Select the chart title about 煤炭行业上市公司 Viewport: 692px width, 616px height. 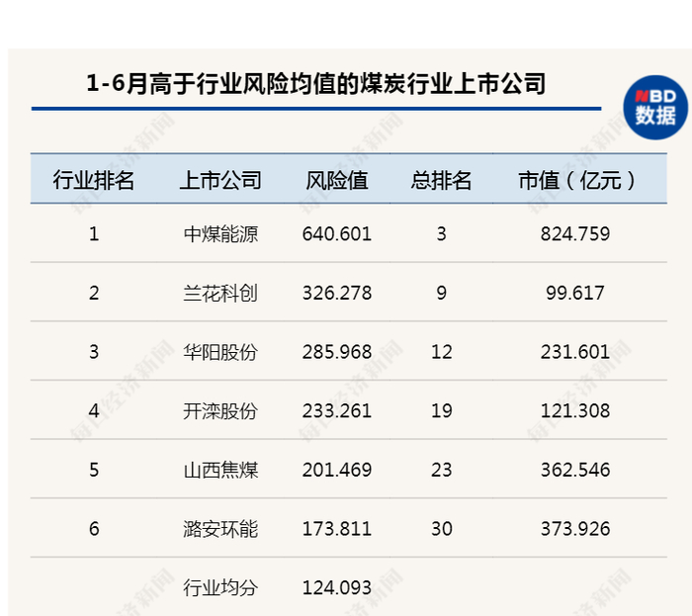316,83
